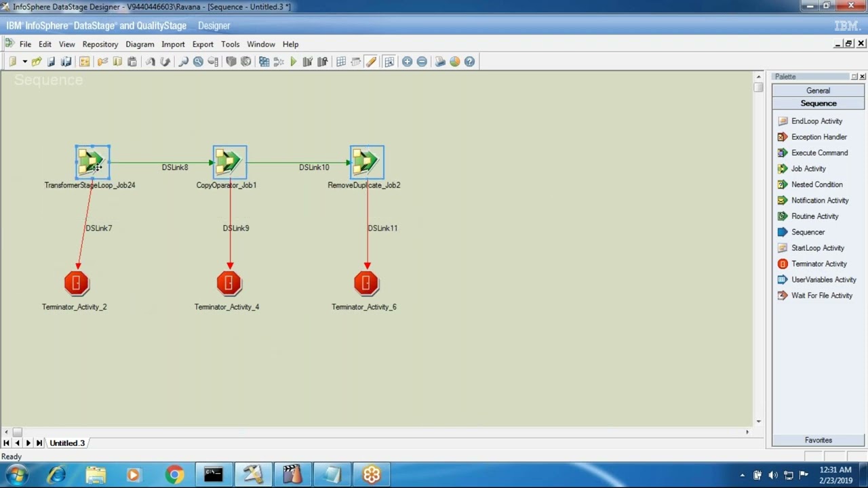Click the Zoom Out minus icon
The height and width of the screenshot is (488, 868).
[422, 62]
